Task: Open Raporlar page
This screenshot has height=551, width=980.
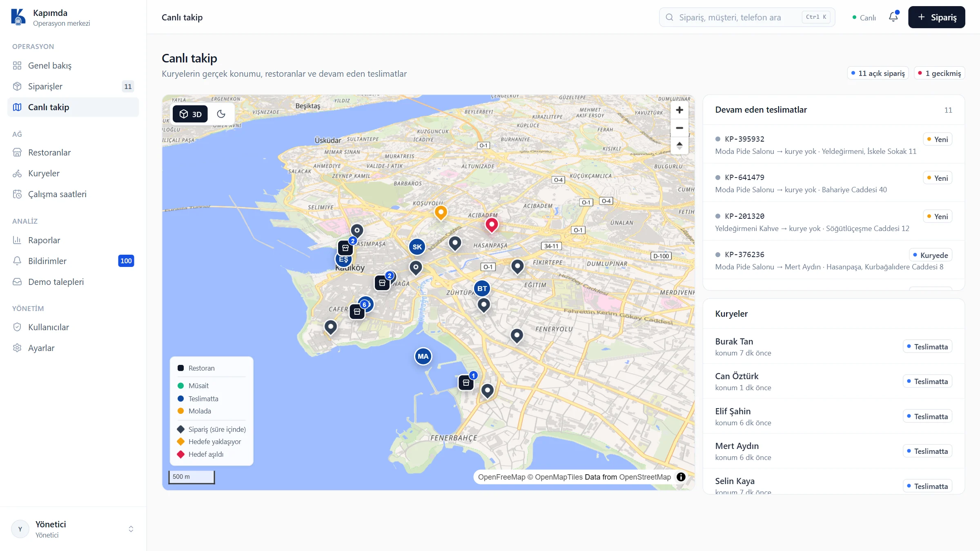Action: [73, 240]
